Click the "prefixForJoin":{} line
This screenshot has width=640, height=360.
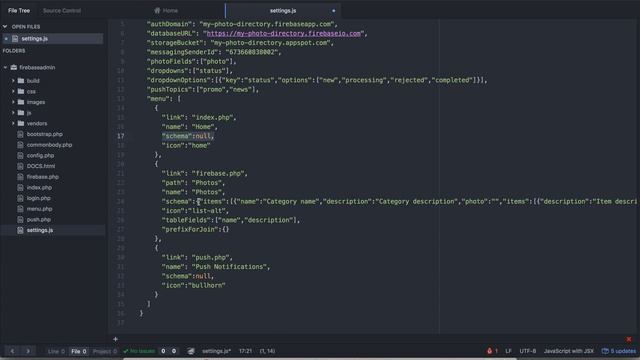tap(196, 229)
